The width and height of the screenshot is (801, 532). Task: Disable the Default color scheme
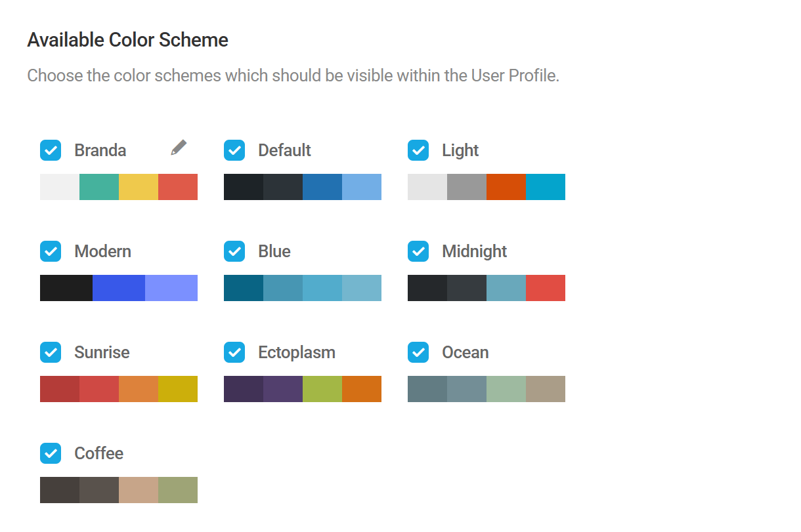[234, 150]
